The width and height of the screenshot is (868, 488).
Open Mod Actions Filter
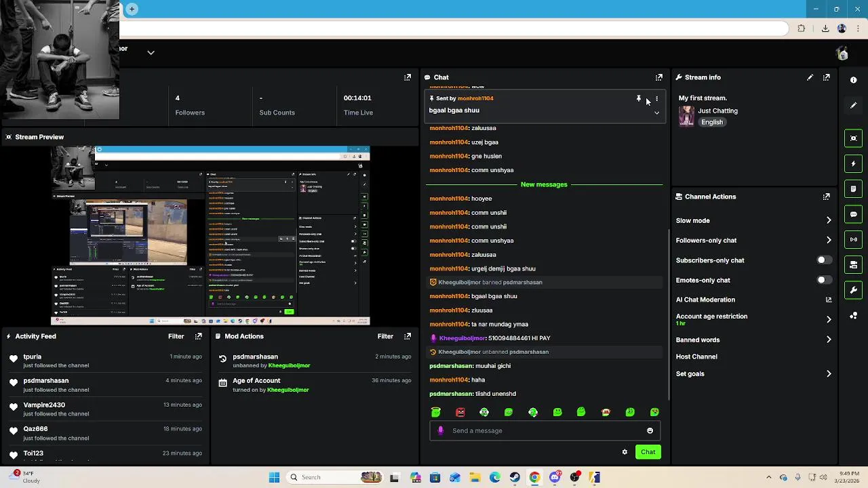click(x=385, y=336)
